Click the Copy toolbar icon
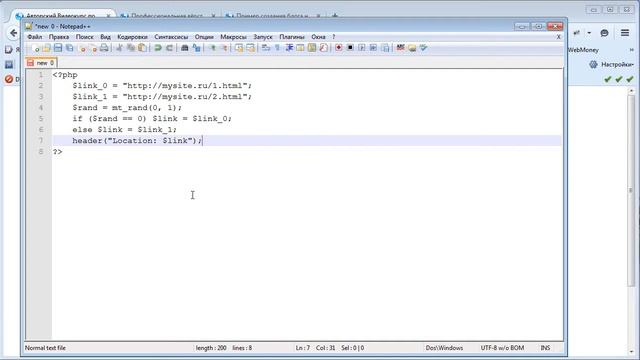The height and width of the screenshot is (360, 640). coord(131,48)
